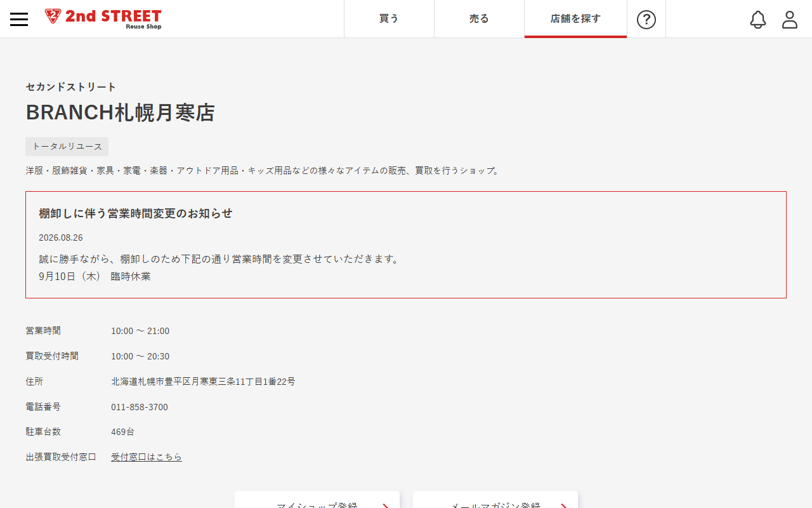Click the 出張買取受付窓口 label
The width and height of the screenshot is (812, 508).
point(61,457)
